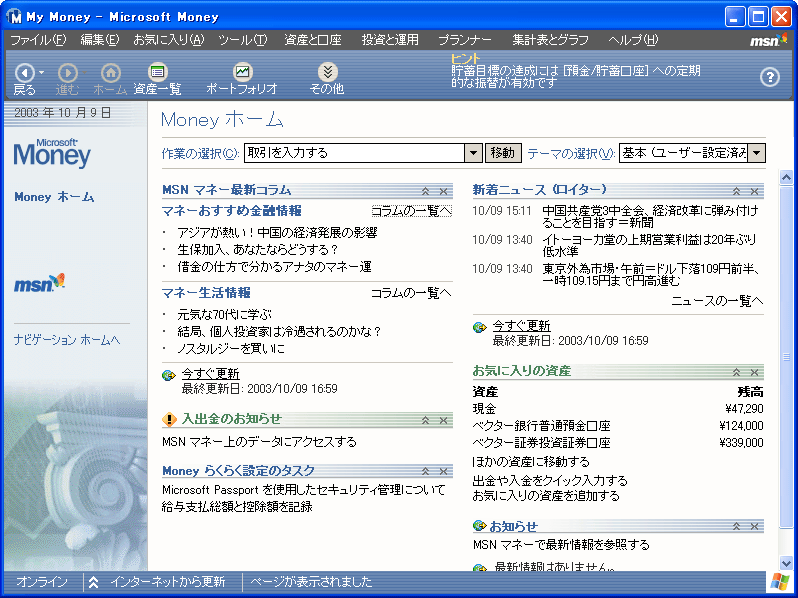Click 今すぐ更新 link under the news

521,326
